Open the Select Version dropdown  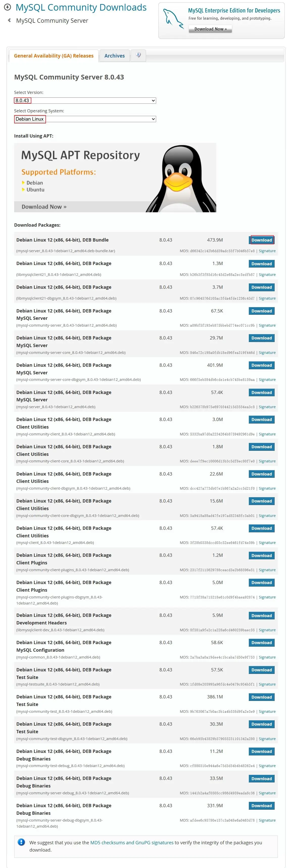pyautogui.click(x=85, y=100)
